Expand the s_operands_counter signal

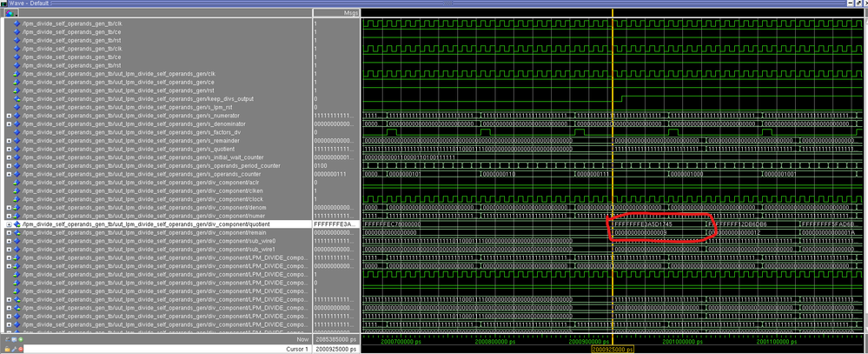9,174
